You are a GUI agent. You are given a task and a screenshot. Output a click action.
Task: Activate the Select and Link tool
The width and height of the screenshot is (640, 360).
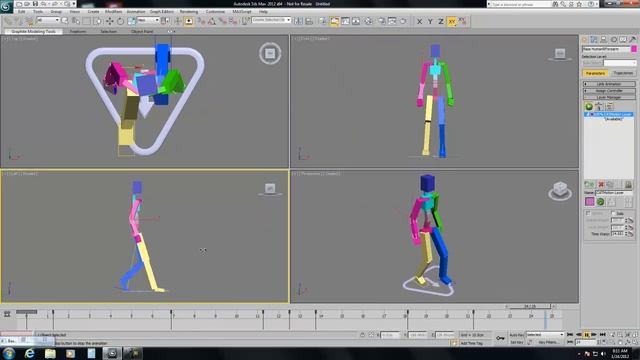pyautogui.click(x=8, y=21)
